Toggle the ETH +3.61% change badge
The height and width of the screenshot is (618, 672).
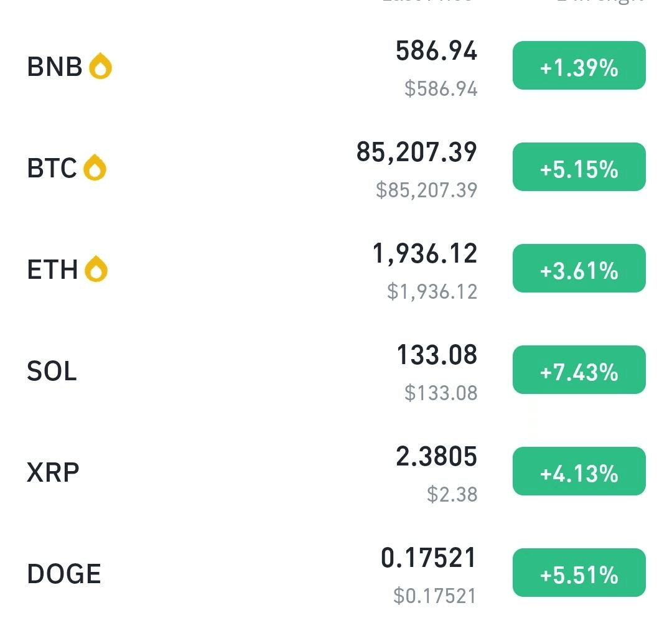tap(579, 268)
